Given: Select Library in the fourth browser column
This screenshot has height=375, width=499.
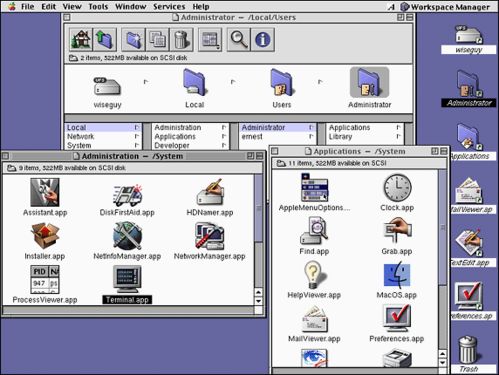Looking at the screenshot, I should (365, 136).
